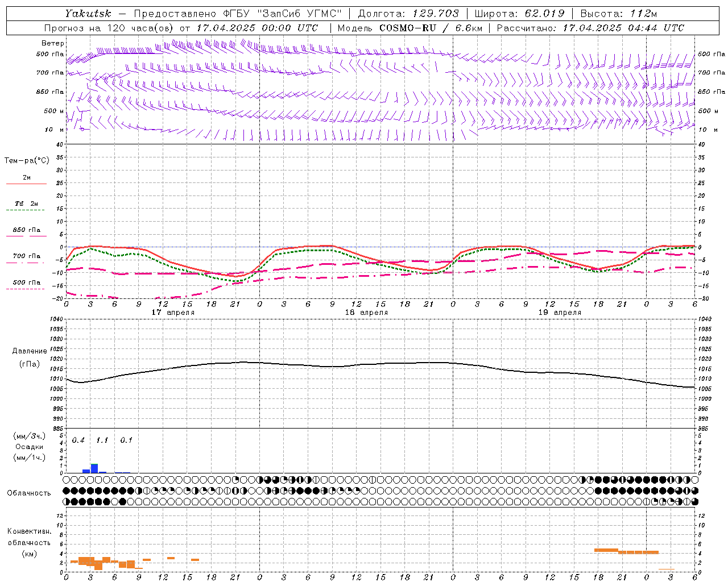Click the "Ветер" wind section label
Image resolution: width=728 pixels, height=582 pixels.
point(53,43)
